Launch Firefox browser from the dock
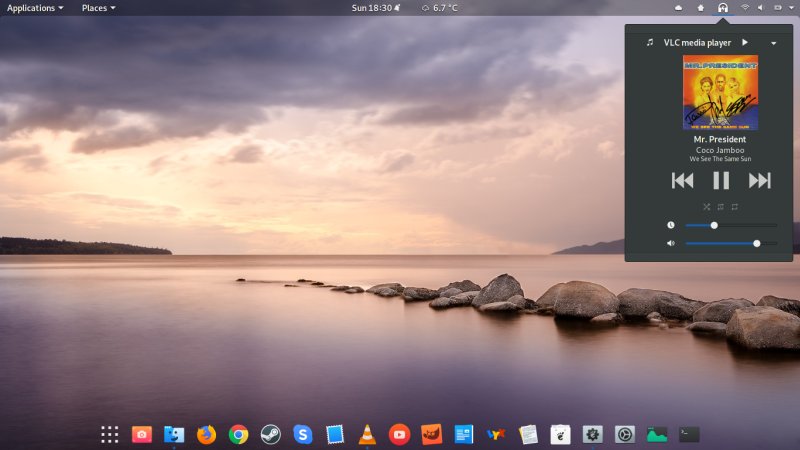800x450 pixels. [x=206, y=434]
